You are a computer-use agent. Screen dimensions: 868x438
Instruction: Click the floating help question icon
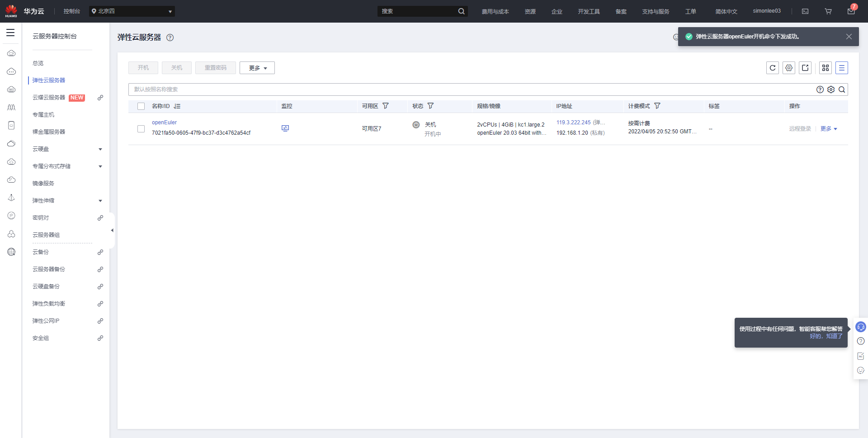point(861,341)
